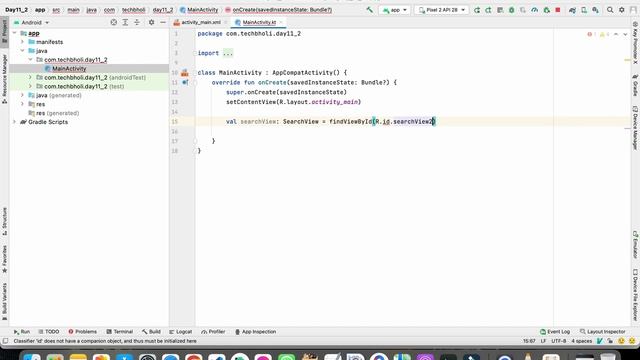Viewport: 640px width, 360px height.
Task: Open the Build tool window
Action: (x=151, y=332)
